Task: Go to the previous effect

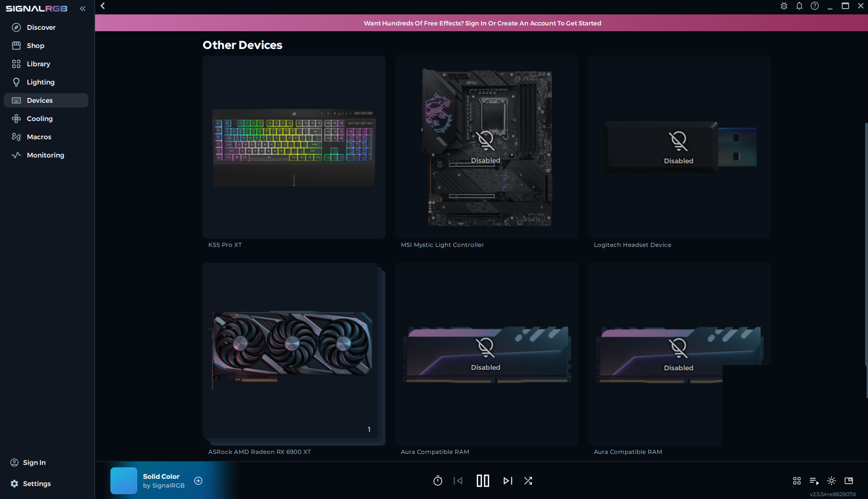Action: pos(458,481)
